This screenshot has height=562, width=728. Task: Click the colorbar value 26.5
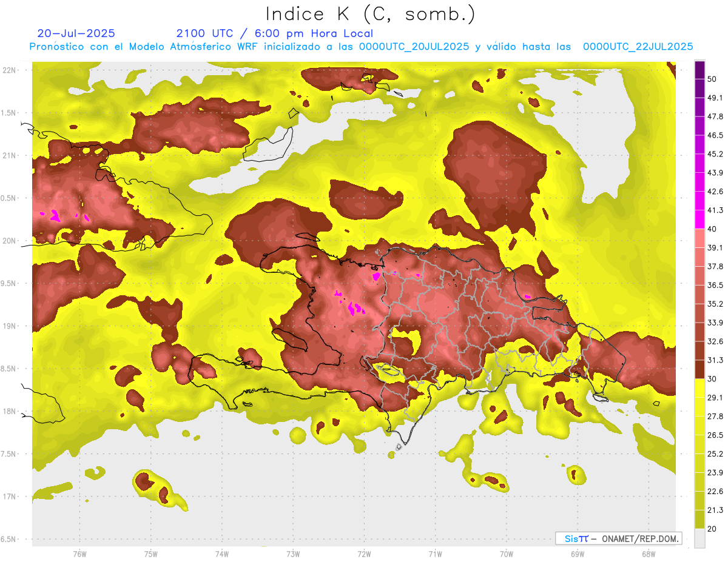[715, 435]
